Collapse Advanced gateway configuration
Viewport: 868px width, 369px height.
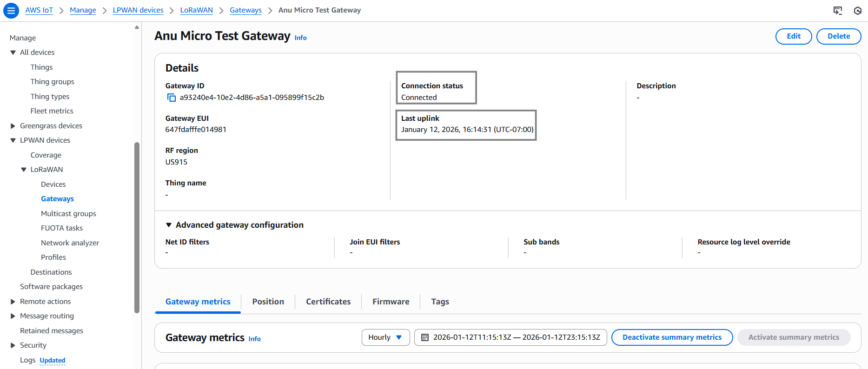point(169,225)
